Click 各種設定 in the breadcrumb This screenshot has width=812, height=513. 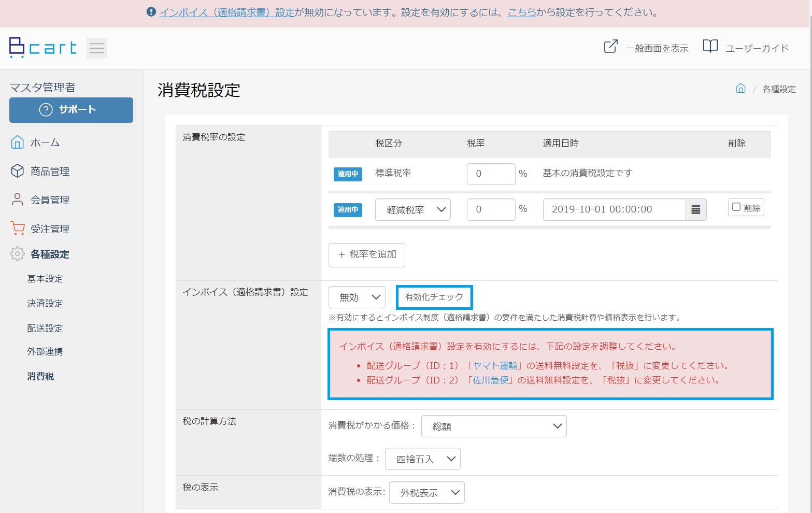click(x=779, y=89)
